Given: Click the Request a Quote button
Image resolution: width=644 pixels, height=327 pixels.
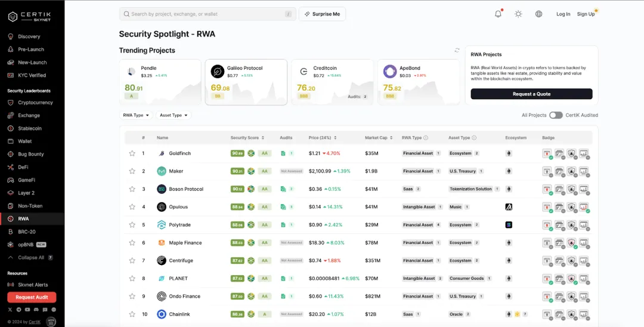Looking at the screenshot, I should click(531, 94).
